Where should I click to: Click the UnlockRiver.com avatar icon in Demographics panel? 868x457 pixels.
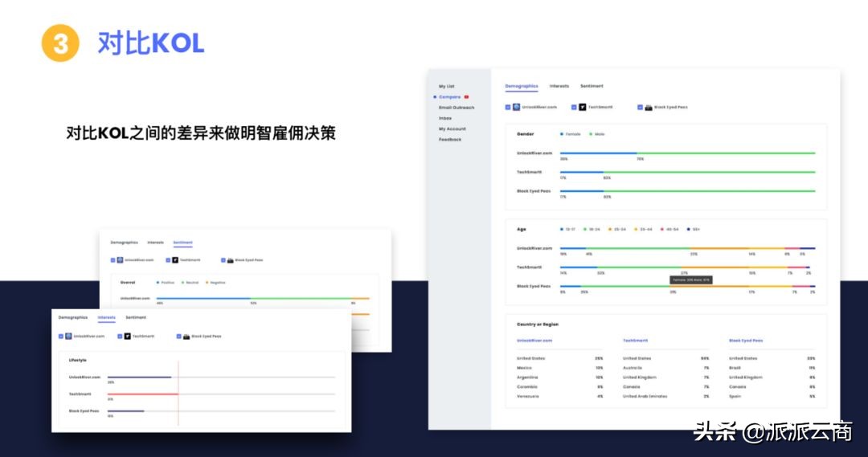pos(517,107)
